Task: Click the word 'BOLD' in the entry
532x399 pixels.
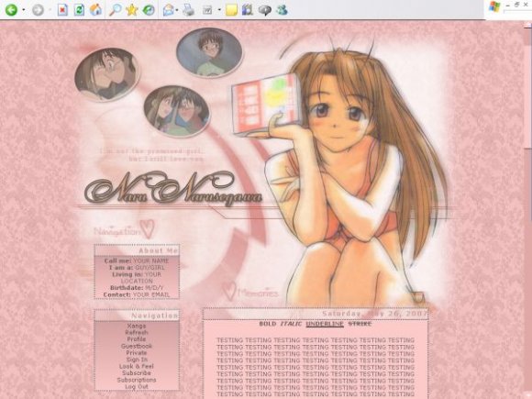Action: coord(267,324)
